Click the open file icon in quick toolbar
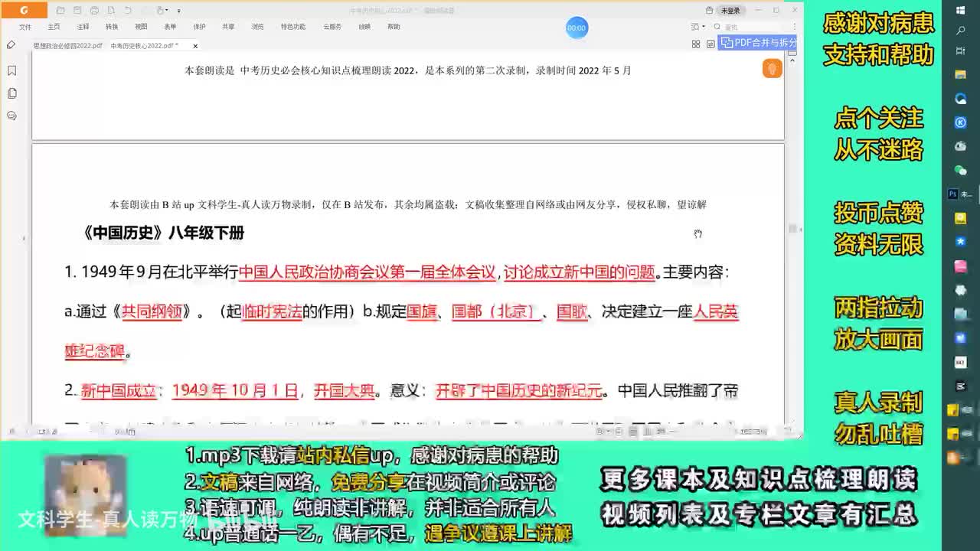Image resolution: width=980 pixels, height=551 pixels. click(62, 11)
